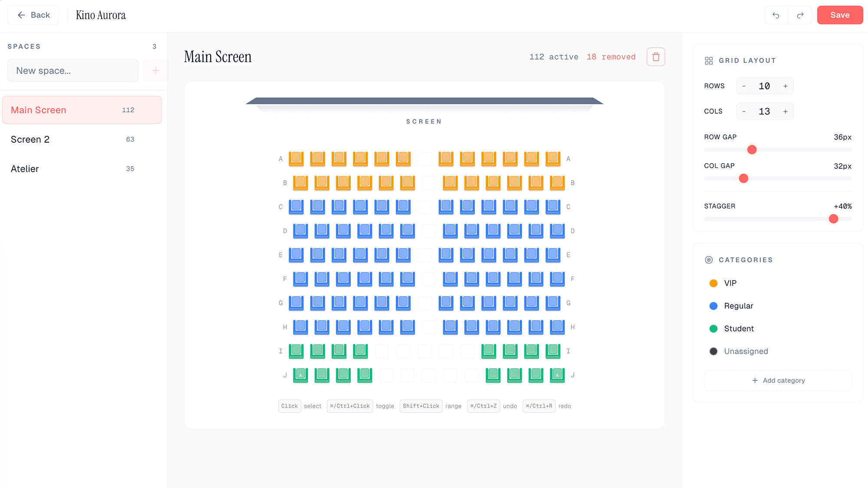The image size is (868, 488).
Task: Click the removed seat gap in row A
Action: tap(424, 158)
